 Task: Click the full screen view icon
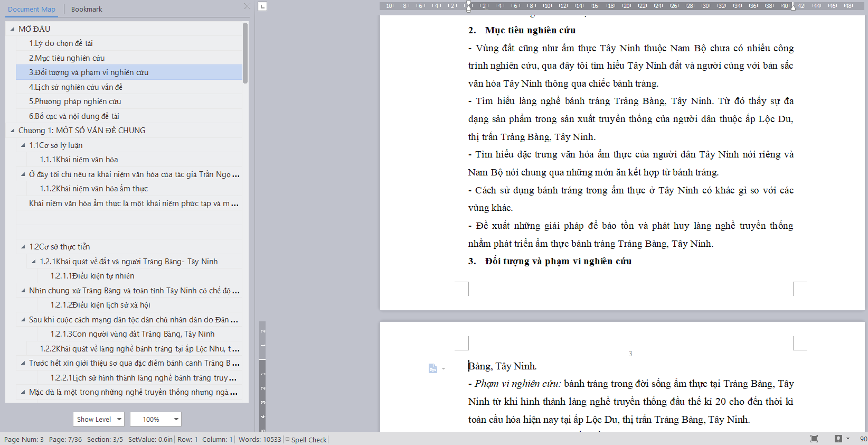tap(814, 439)
